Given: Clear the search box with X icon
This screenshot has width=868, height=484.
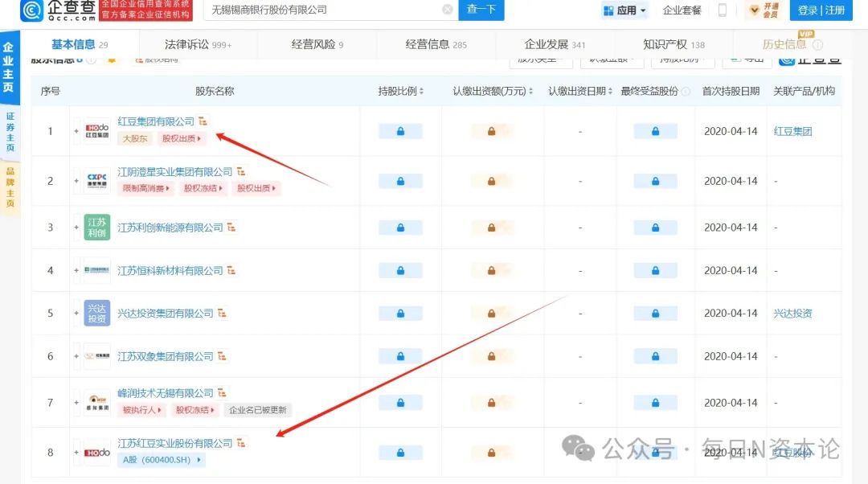Looking at the screenshot, I should point(448,10).
